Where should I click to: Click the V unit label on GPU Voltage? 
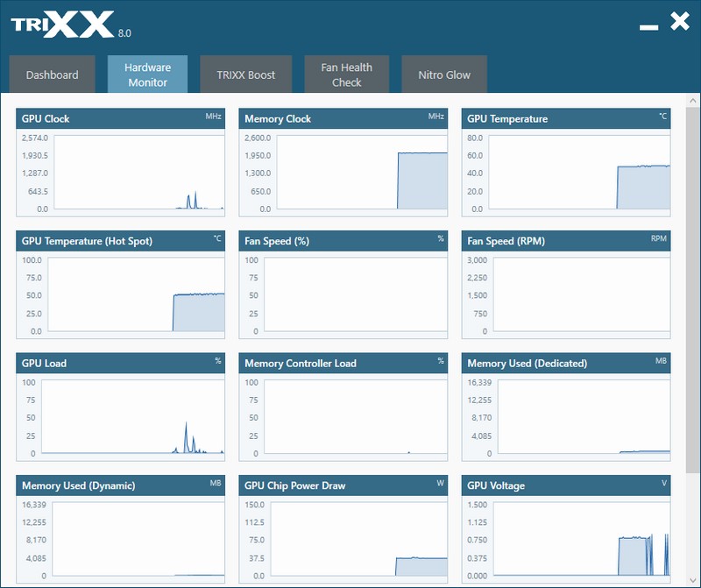664,483
